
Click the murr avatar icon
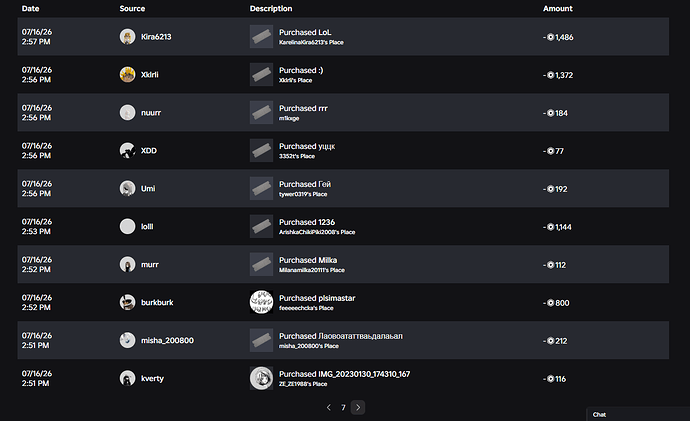click(x=127, y=264)
